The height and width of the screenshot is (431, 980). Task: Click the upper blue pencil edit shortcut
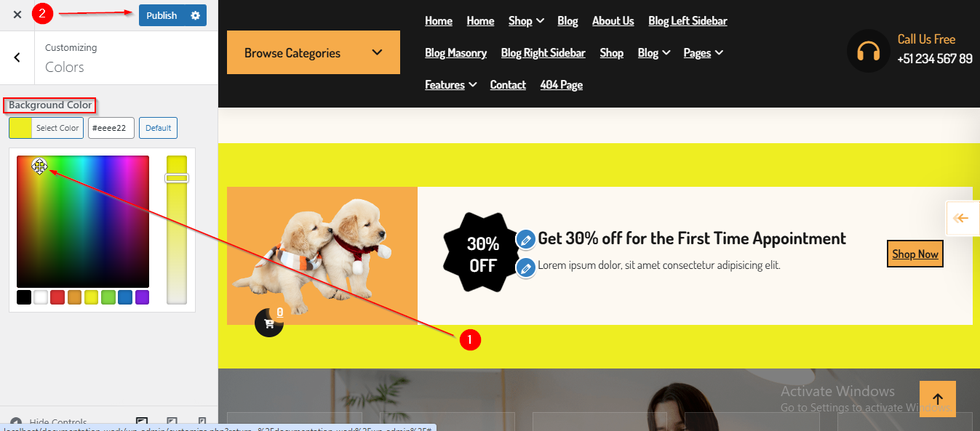coord(526,239)
